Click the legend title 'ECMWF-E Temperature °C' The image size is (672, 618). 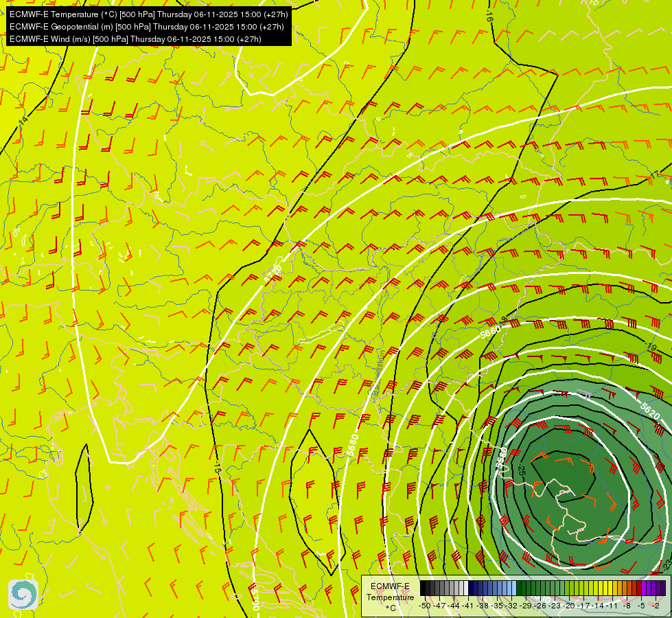pyautogui.click(x=390, y=597)
